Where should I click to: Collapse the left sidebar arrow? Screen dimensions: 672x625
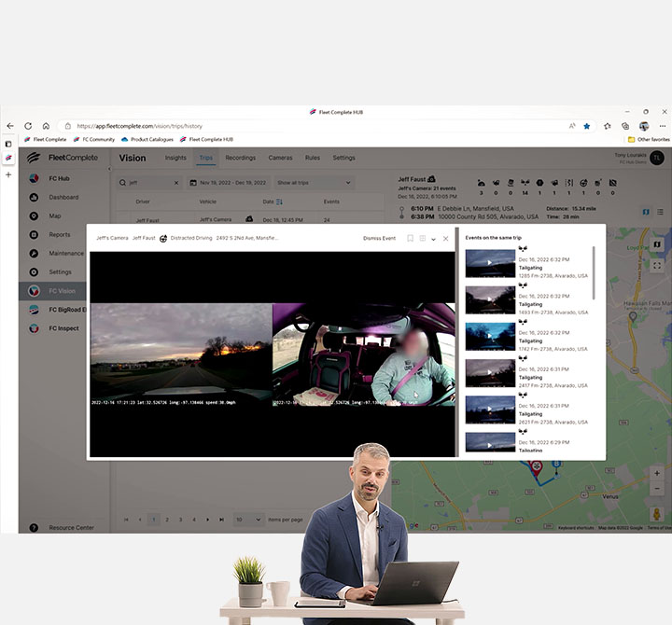(109, 169)
